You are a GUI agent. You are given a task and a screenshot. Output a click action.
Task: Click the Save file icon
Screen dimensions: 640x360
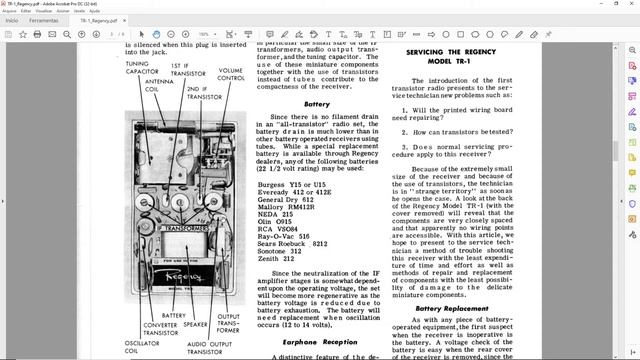8,35
